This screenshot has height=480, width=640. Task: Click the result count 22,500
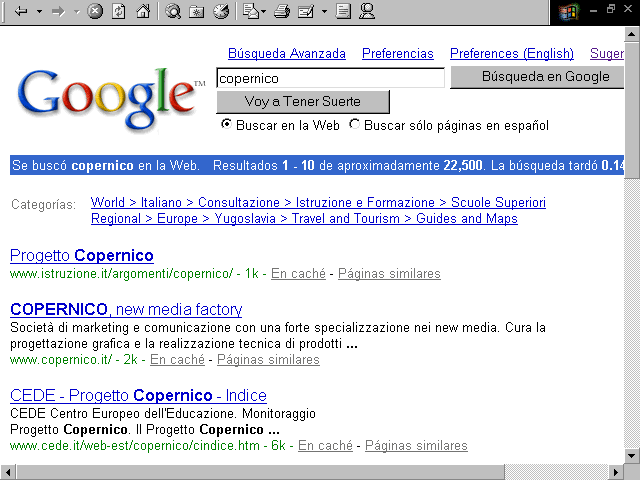[x=463, y=165]
